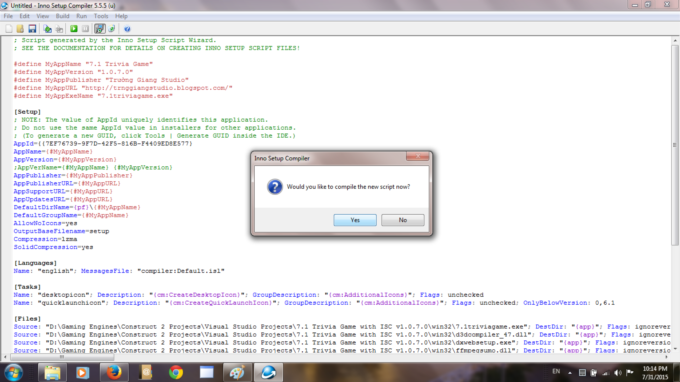Screen dimensions: 680x382
Task: Choose No in the compile dialog
Action: [x=403, y=220]
